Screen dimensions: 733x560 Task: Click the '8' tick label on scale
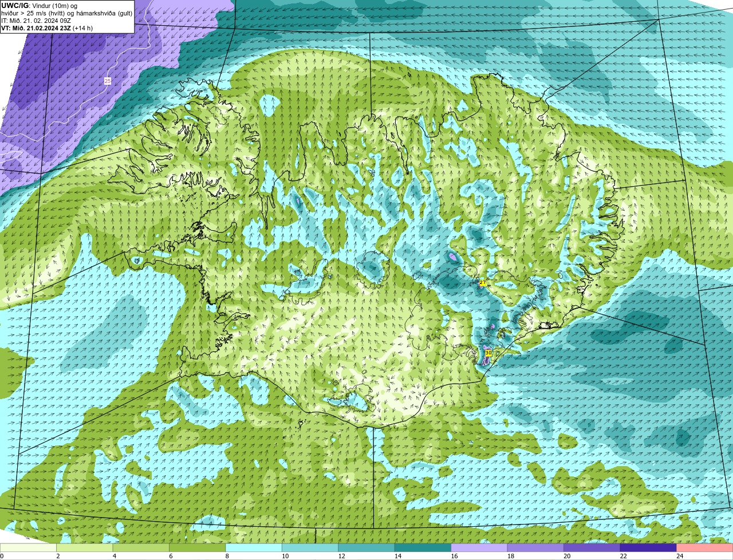coord(226,556)
